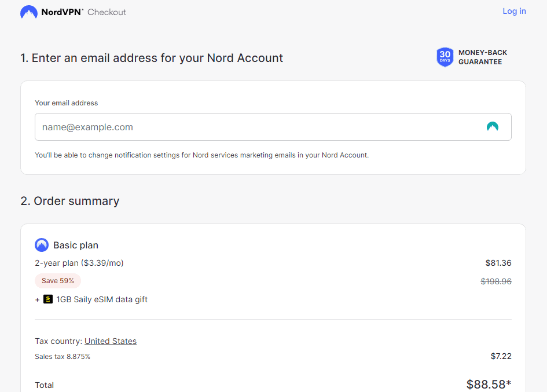Click the Order summary heading

tap(70, 201)
